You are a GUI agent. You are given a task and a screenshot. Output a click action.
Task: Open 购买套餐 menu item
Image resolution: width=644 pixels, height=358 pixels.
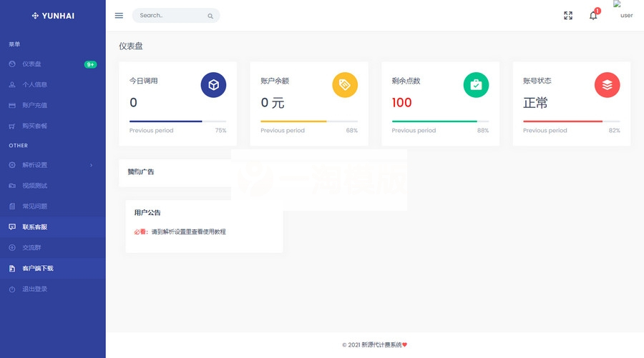pyautogui.click(x=34, y=126)
